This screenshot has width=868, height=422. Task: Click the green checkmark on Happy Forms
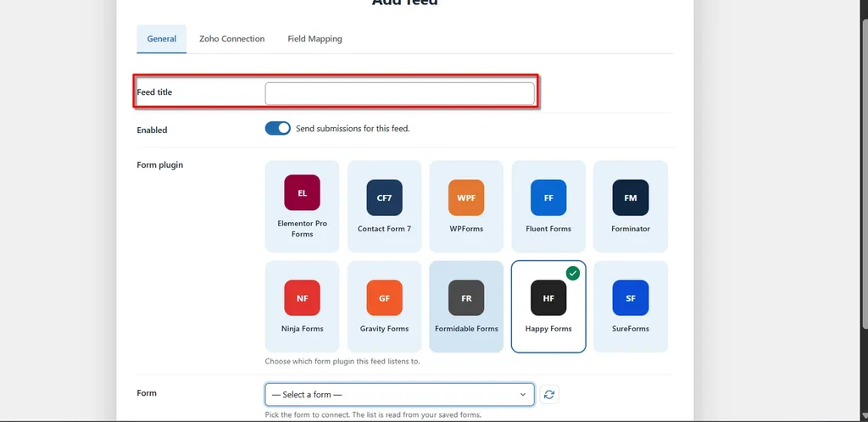(x=573, y=273)
